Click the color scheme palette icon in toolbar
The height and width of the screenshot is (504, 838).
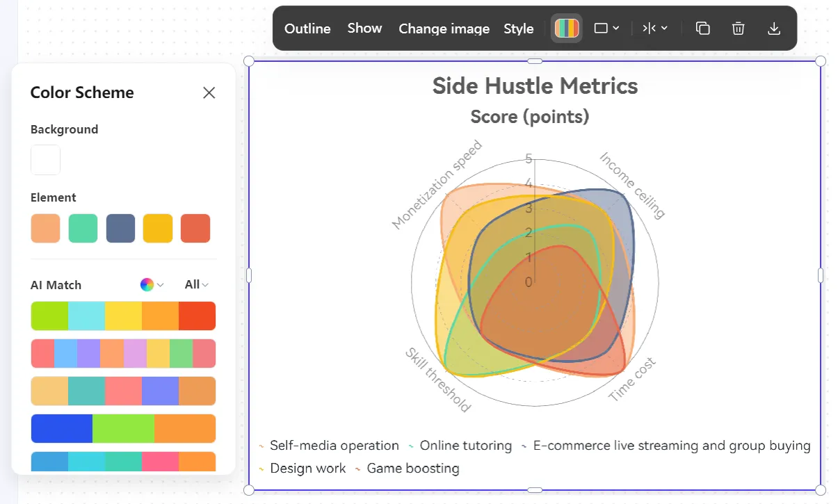coord(566,29)
